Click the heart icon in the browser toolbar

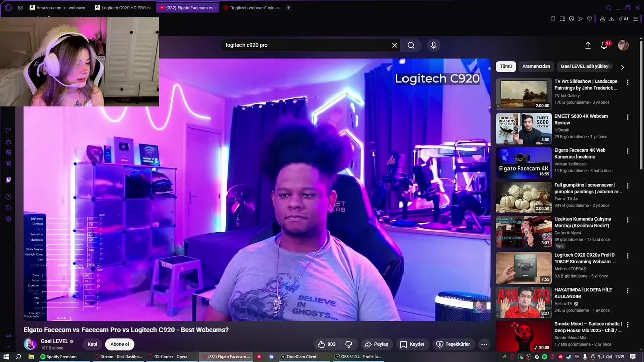point(589,19)
